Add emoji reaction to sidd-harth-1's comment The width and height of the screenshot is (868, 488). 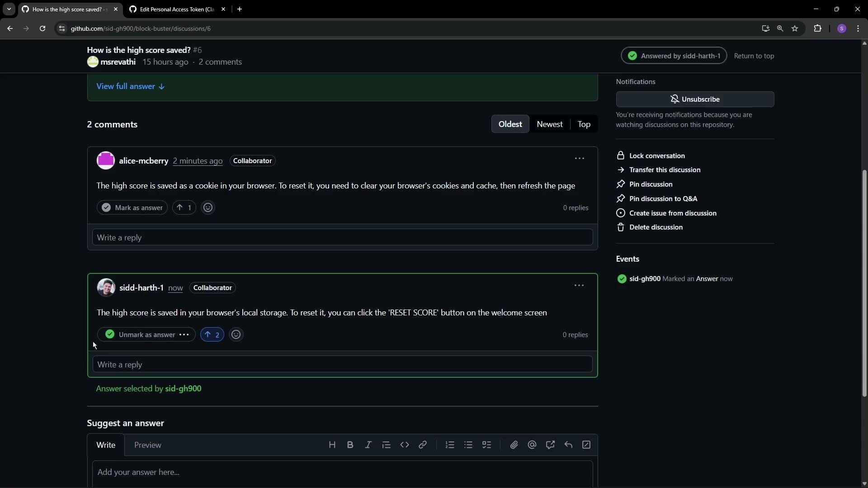(x=236, y=335)
